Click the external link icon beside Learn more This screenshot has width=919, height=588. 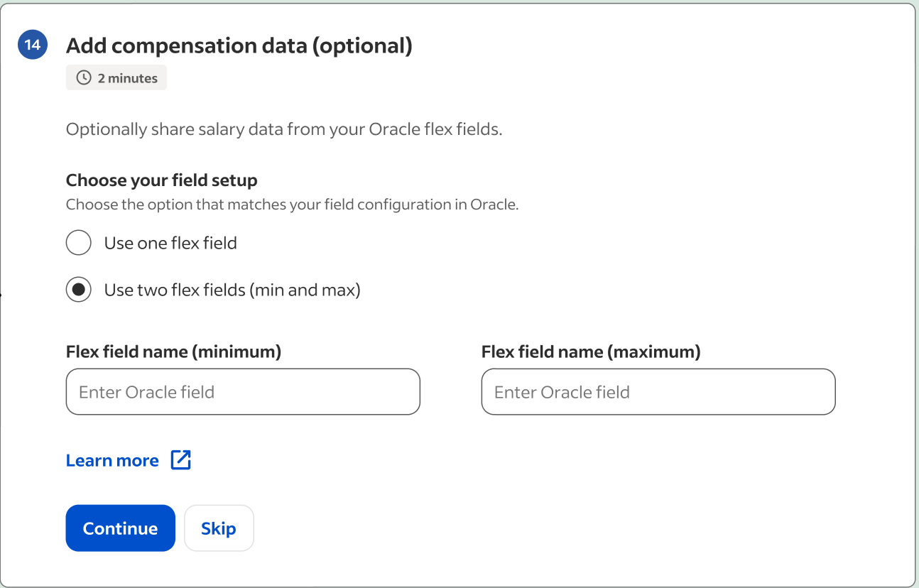coord(181,460)
